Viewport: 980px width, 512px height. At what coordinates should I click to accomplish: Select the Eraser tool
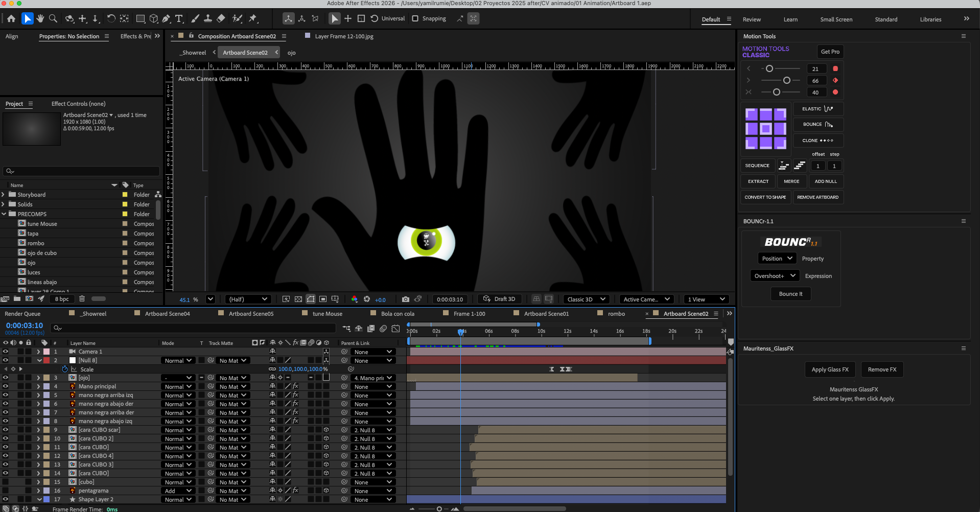tap(221, 19)
